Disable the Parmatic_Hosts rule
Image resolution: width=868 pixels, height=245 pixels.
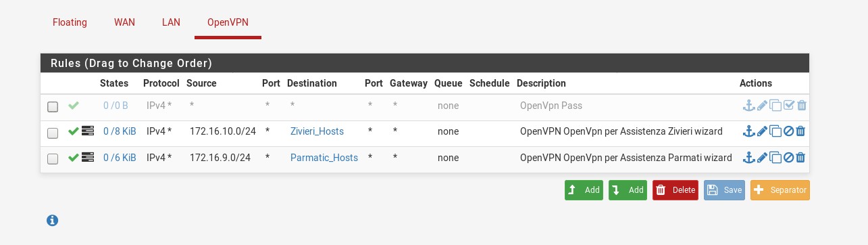[x=788, y=158]
